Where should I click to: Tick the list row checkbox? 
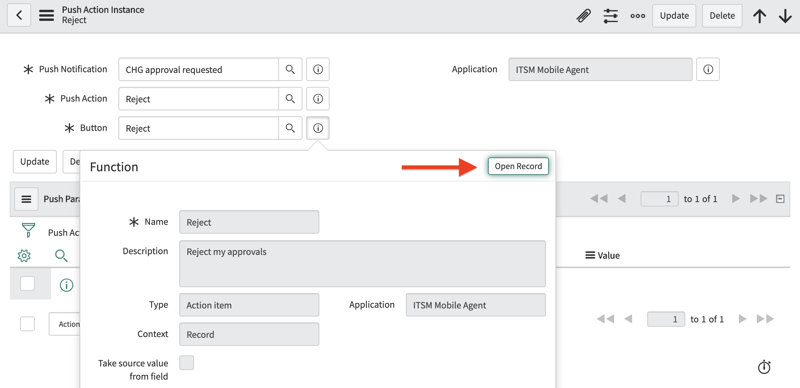pos(28,283)
